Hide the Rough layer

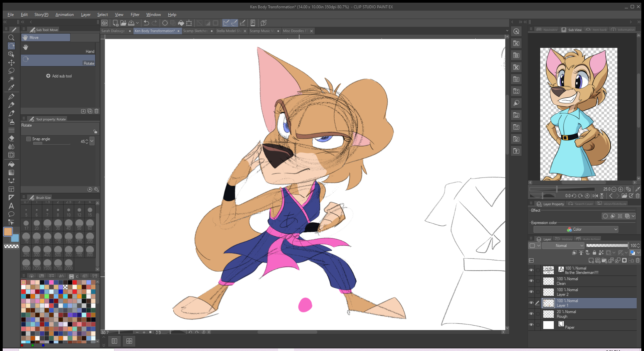(x=531, y=314)
